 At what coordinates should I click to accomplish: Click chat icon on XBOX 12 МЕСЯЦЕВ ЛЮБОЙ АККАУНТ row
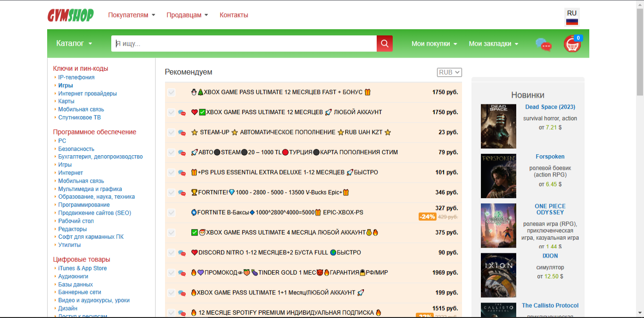coord(182,113)
